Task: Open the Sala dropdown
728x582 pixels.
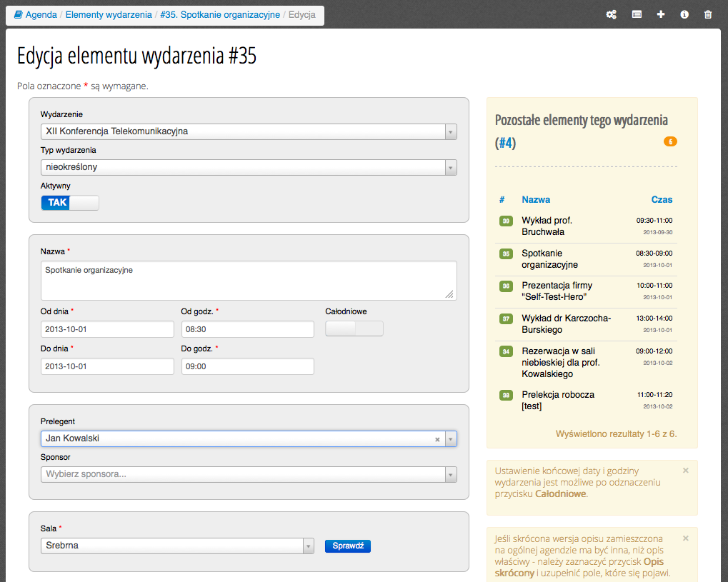Action: pos(177,546)
